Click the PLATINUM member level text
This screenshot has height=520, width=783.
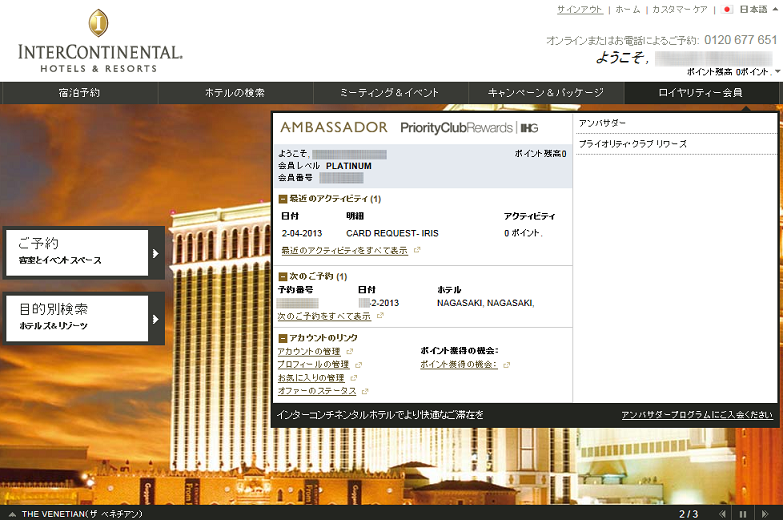point(349,166)
